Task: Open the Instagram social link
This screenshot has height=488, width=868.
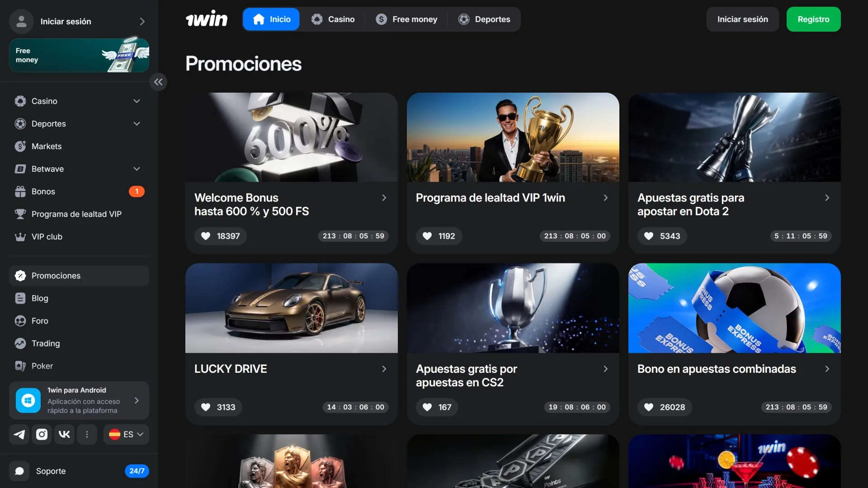Action: coord(42,434)
